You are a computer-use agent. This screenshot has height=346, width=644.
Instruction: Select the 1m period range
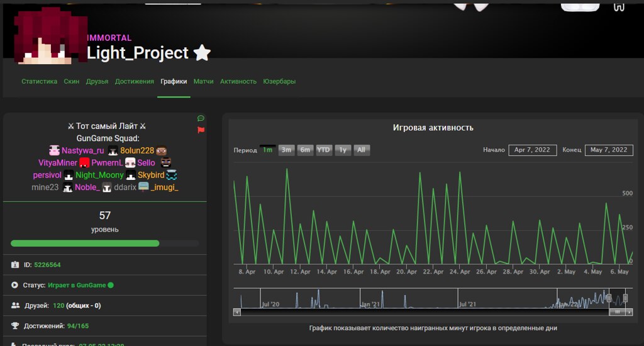tap(267, 150)
